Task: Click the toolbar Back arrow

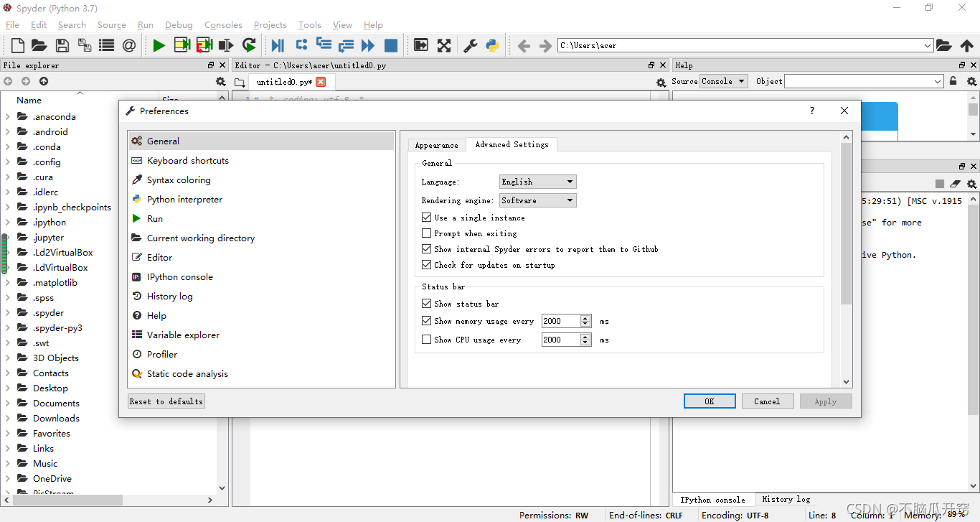Action: pos(524,45)
